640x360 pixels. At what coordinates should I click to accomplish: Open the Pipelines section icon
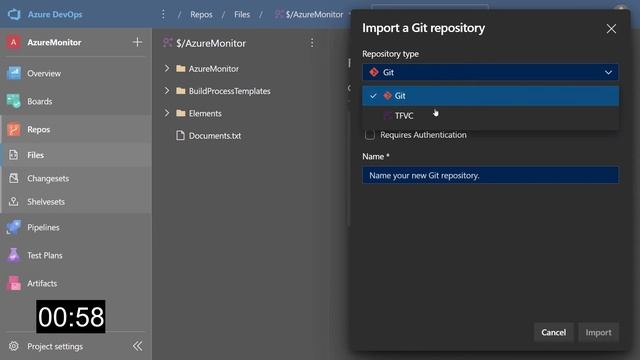[13, 227]
